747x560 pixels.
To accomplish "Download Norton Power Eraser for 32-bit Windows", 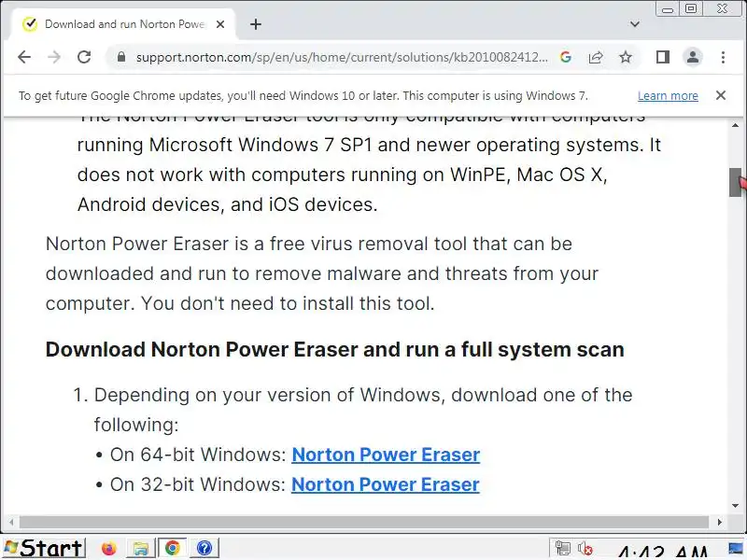I will (x=386, y=484).
